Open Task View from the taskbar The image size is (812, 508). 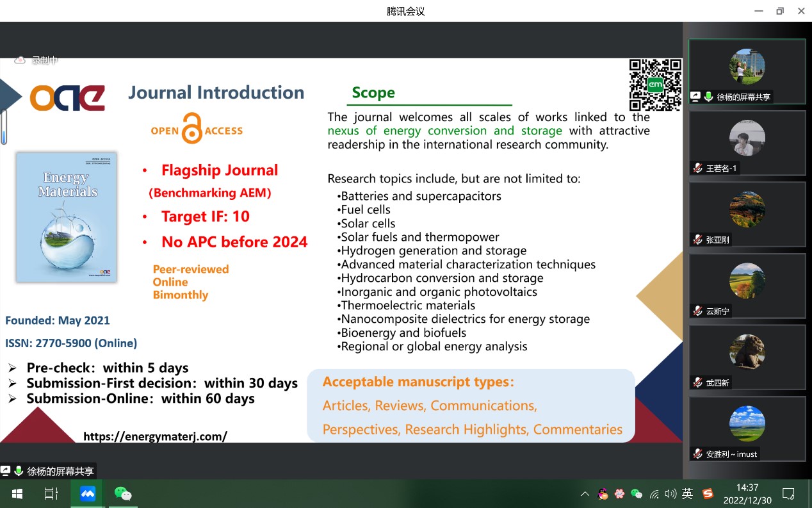pos(51,494)
